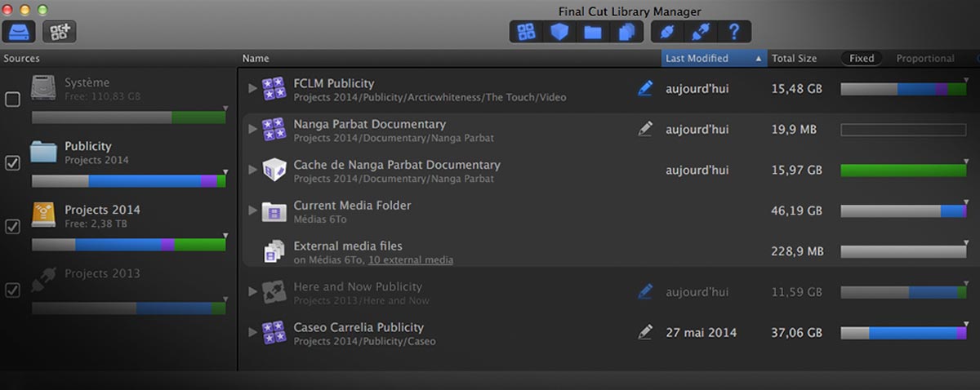Image resolution: width=980 pixels, height=390 pixels.
Task: Click the Free: 2,38 TB text
Action: tap(94, 224)
